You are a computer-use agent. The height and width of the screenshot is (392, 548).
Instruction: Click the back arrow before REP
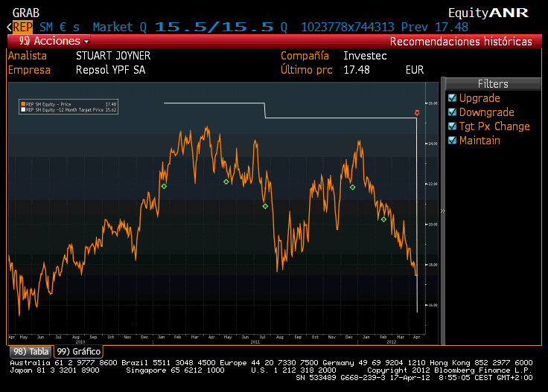[10, 28]
